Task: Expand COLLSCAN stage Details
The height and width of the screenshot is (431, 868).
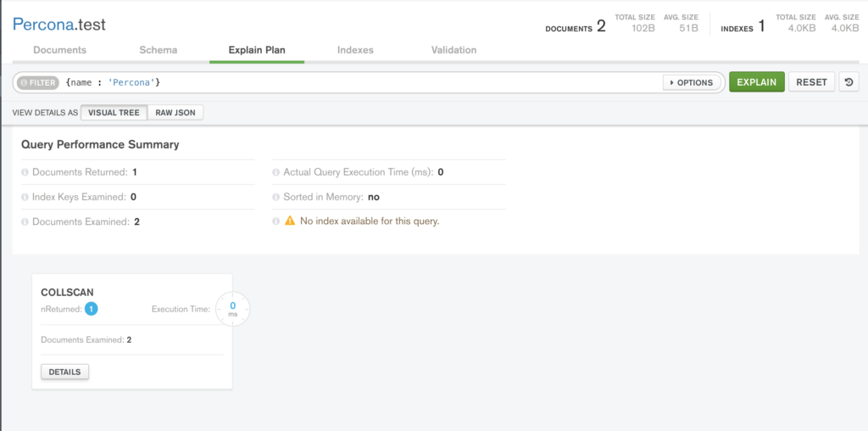Action: 64,372
